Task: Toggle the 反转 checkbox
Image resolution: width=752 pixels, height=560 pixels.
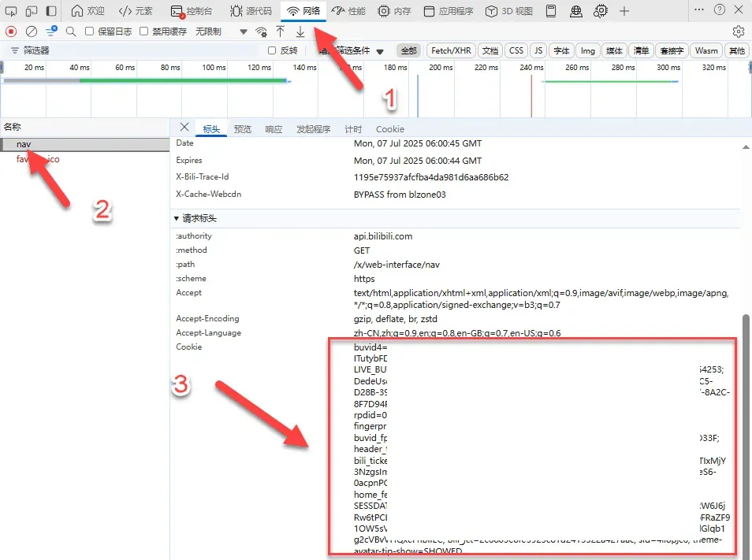Action: pyautogui.click(x=273, y=50)
